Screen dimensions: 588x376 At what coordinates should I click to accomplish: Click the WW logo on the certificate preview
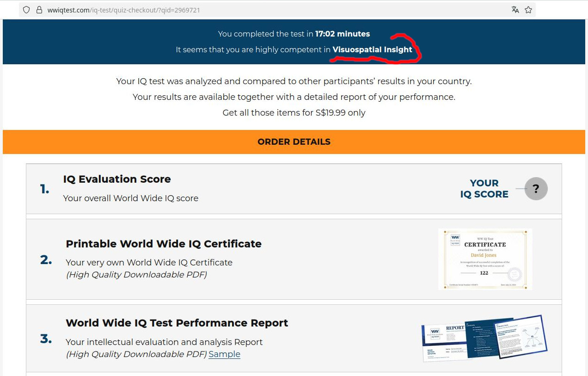coord(455,240)
